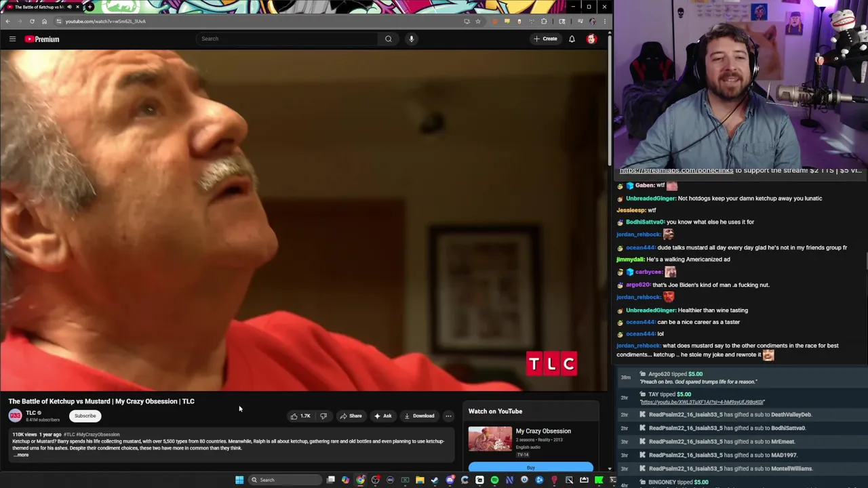868x488 pixels.
Task: Open File Explorer from taskbar
Action: [420, 480]
